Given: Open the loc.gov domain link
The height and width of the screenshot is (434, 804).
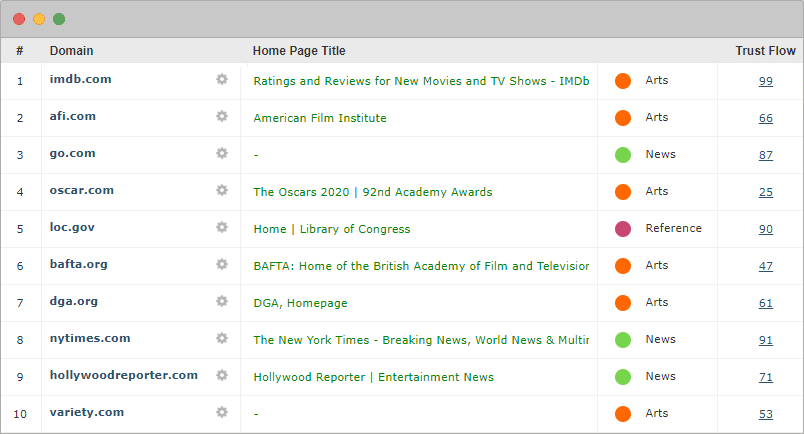Looking at the screenshot, I should (x=72, y=227).
